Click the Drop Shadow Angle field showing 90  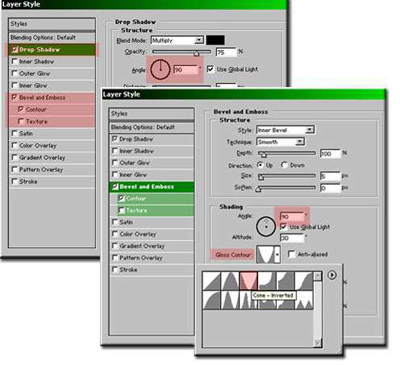tap(186, 70)
